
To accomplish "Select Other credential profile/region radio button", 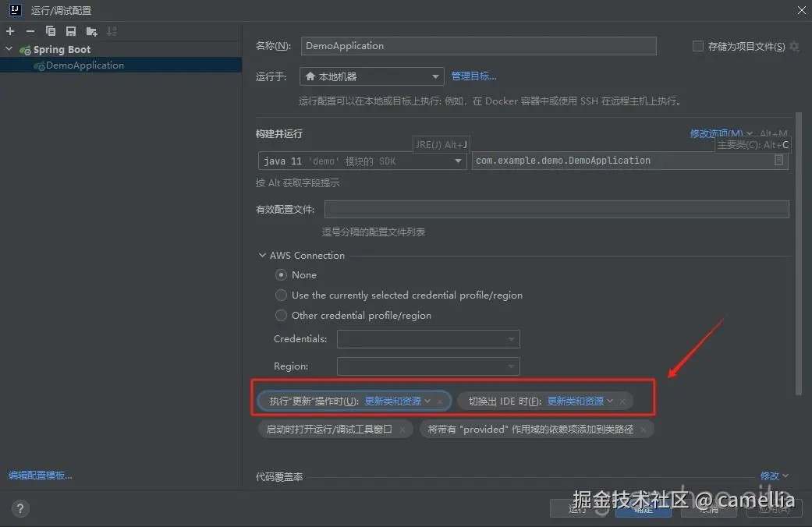I will (281, 315).
